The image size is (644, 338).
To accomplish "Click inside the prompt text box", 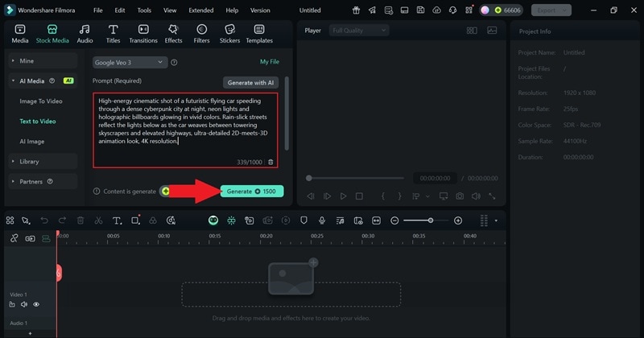I will pyautogui.click(x=185, y=130).
